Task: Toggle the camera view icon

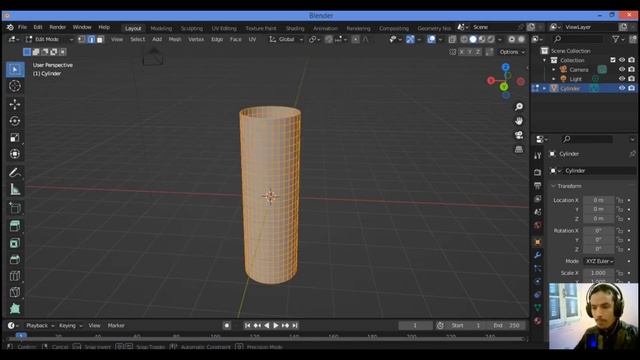Action: (x=519, y=135)
